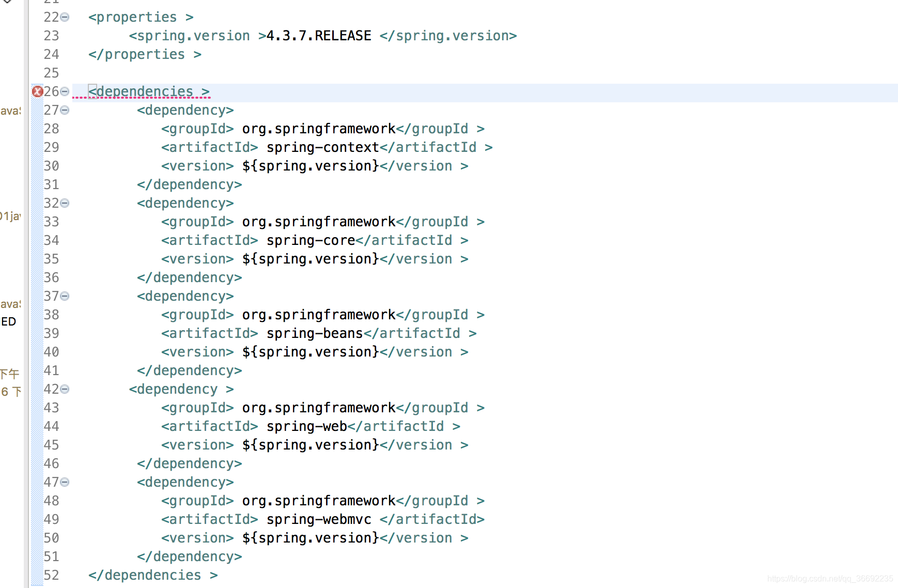The image size is (898, 588).
Task: Click the error marker on line 26
Action: point(37,92)
